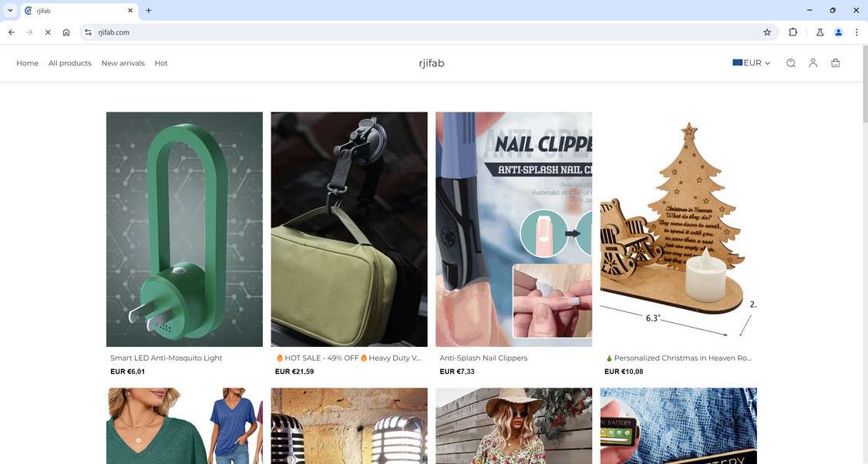
Task: Open the tab search dropdown arrow
Action: pos(10,11)
